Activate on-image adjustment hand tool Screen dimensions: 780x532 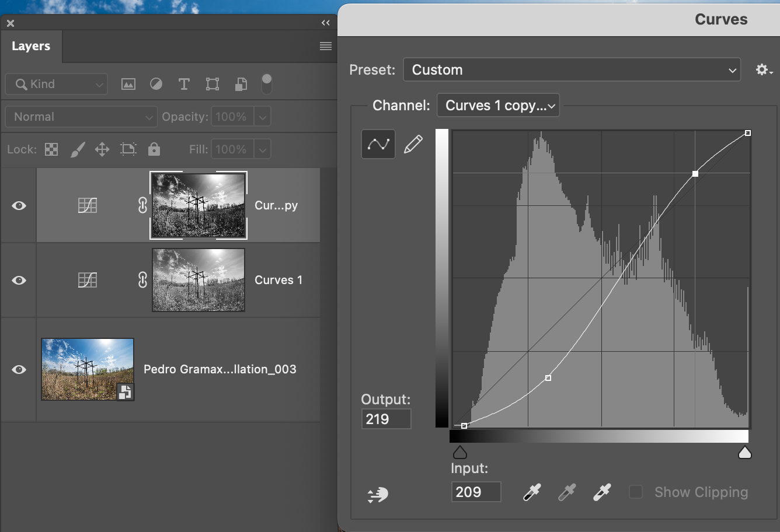point(378,495)
